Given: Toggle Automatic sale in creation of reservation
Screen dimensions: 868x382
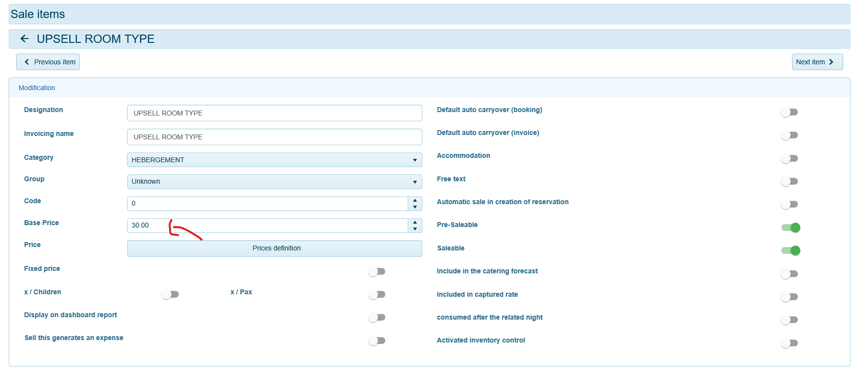Looking at the screenshot, I should pyautogui.click(x=789, y=204).
